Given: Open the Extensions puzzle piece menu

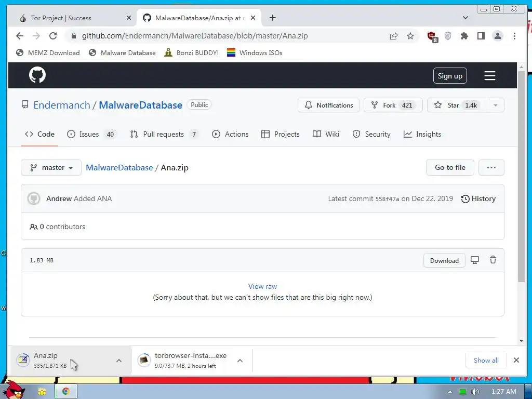Looking at the screenshot, I should coord(464,36).
